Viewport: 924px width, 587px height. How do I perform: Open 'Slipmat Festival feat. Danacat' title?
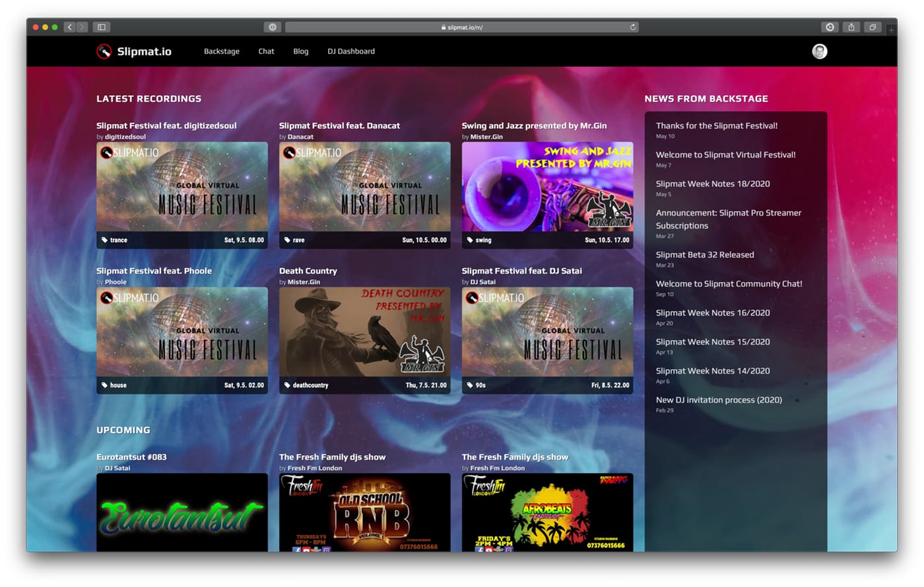(x=339, y=125)
